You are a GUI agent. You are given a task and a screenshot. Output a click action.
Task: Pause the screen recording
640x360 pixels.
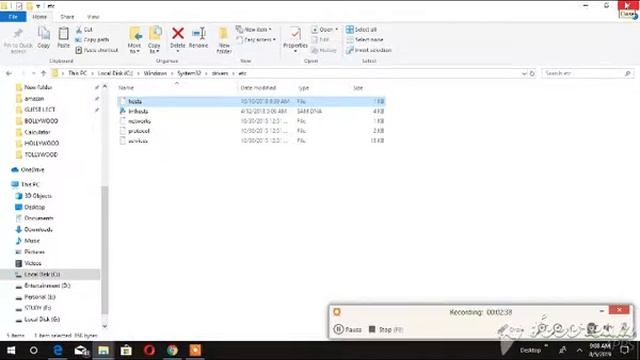click(348, 329)
